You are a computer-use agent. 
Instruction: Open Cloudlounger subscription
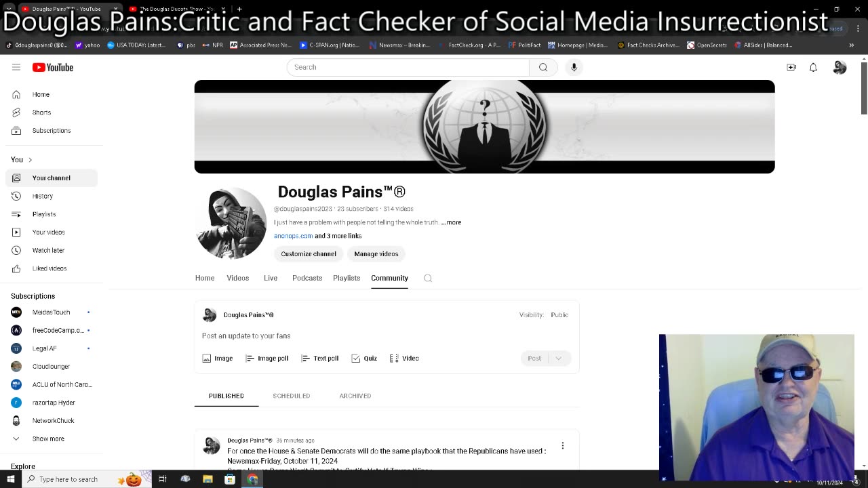[x=52, y=367]
